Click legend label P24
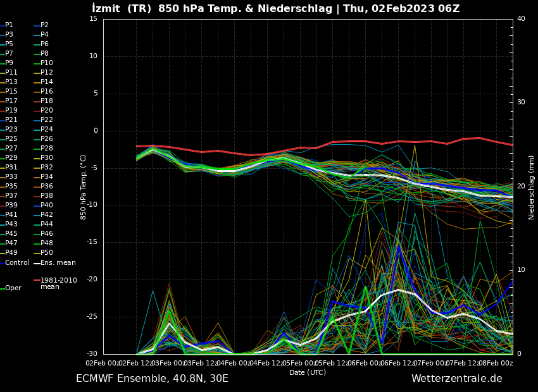This screenshot has width=538, height=392. pos(47,129)
